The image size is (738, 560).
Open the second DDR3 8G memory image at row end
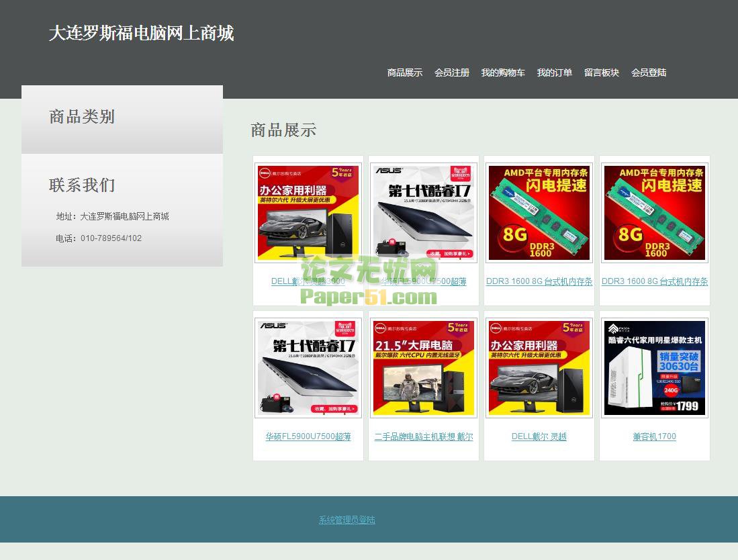tap(655, 213)
